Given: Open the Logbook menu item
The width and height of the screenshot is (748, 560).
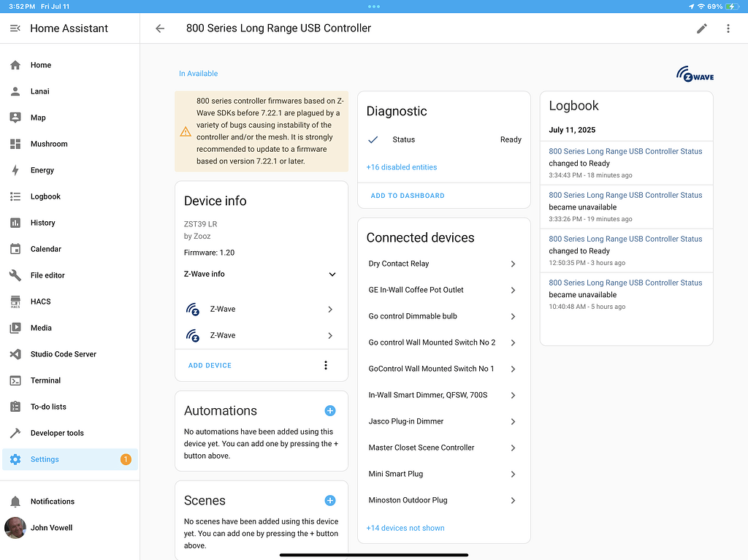Looking at the screenshot, I should (45, 196).
